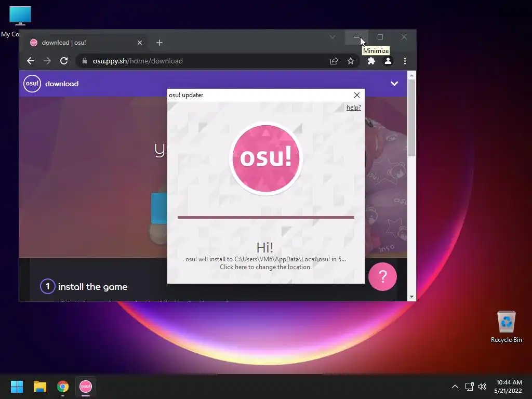Click the vertical scrollbar thumb
The width and height of the screenshot is (532, 399).
click(x=411, y=118)
